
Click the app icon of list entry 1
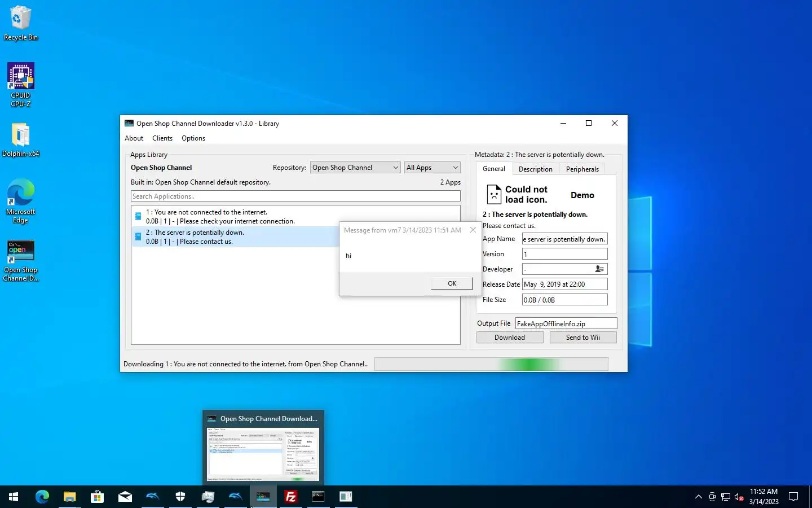(x=138, y=216)
